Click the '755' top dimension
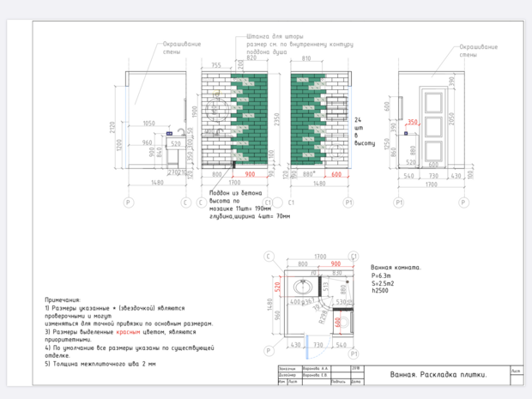 tap(216, 65)
